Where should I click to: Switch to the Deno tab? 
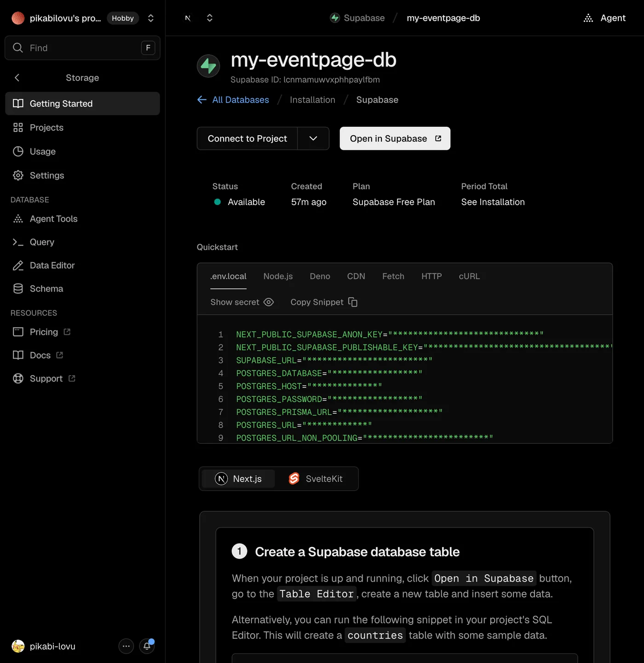[320, 276]
